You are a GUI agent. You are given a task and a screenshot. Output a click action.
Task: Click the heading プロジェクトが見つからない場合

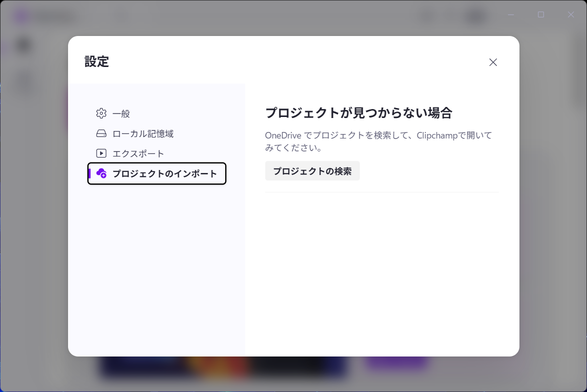(359, 112)
